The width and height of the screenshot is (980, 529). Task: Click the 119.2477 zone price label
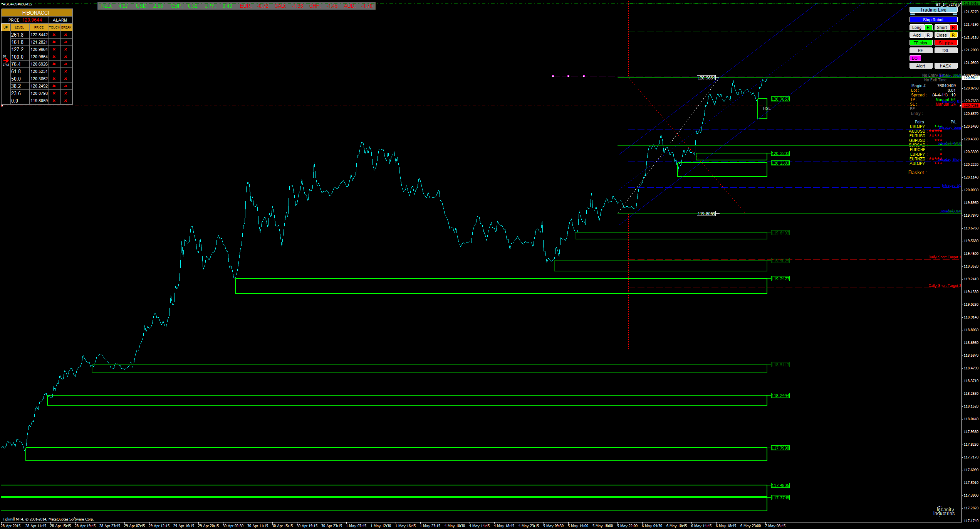(x=780, y=279)
